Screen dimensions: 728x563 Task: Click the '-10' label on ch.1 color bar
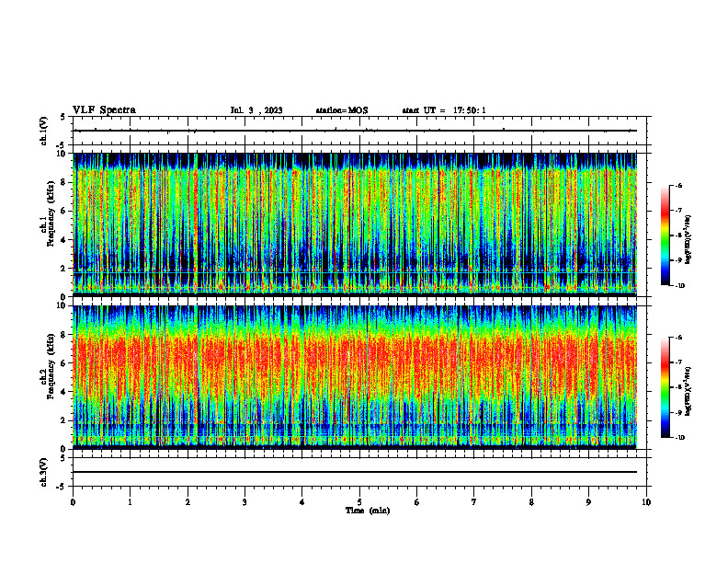[680, 286]
